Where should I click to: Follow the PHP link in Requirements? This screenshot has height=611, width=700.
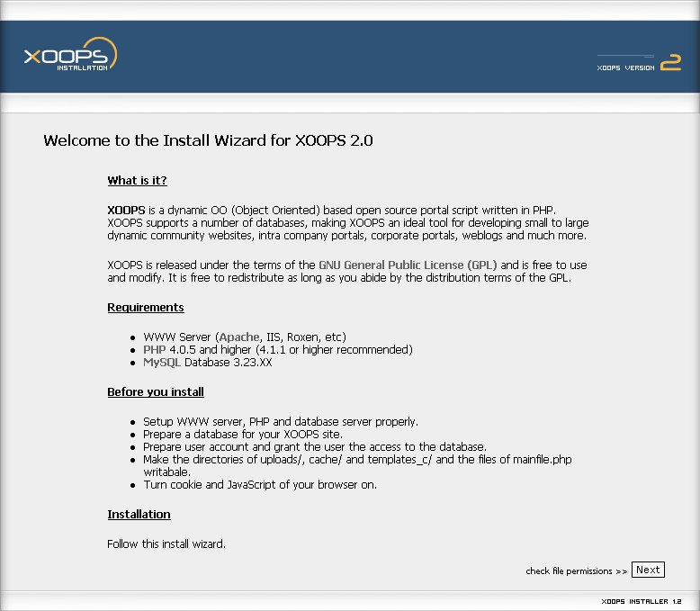pyautogui.click(x=155, y=349)
